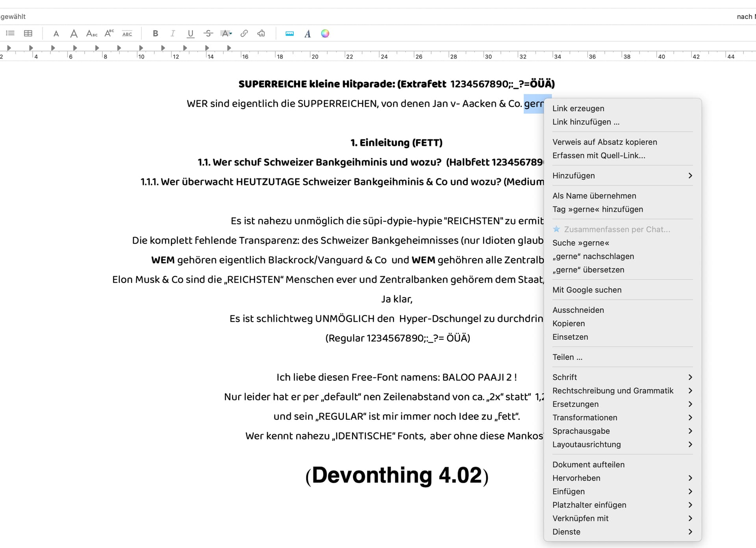The height and width of the screenshot is (548, 756).
Task: Select Mit Google suchen
Action: click(587, 290)
